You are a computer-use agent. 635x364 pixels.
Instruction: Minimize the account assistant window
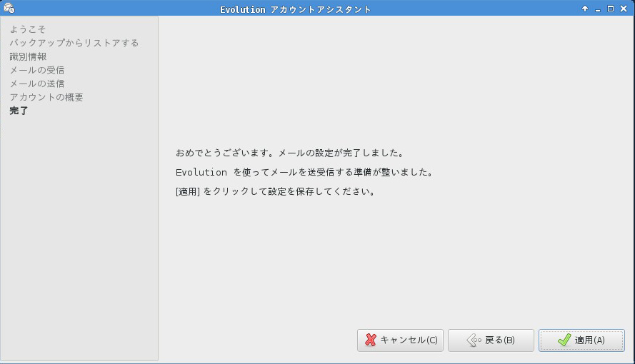coord(598,9)
